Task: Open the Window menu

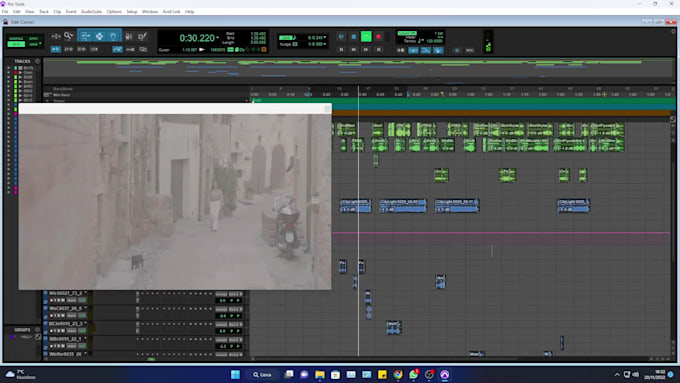Action: point(150,12)
